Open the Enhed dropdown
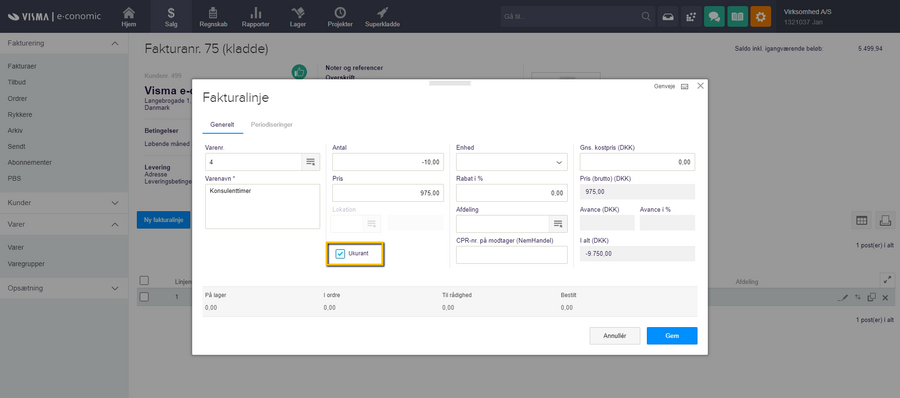The image size is (900, 398). [511, 162]
